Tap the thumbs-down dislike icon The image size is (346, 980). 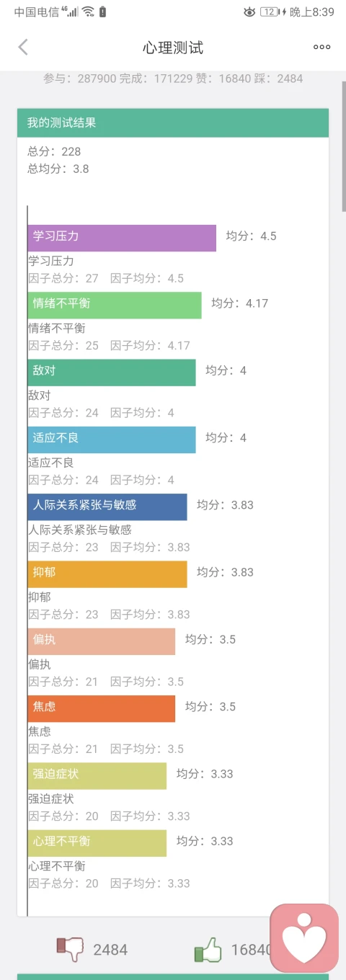70,949
